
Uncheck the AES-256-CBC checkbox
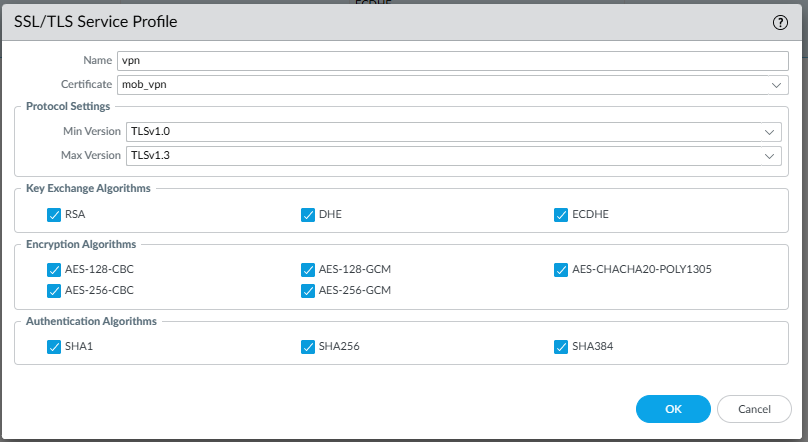click(54, 290)
